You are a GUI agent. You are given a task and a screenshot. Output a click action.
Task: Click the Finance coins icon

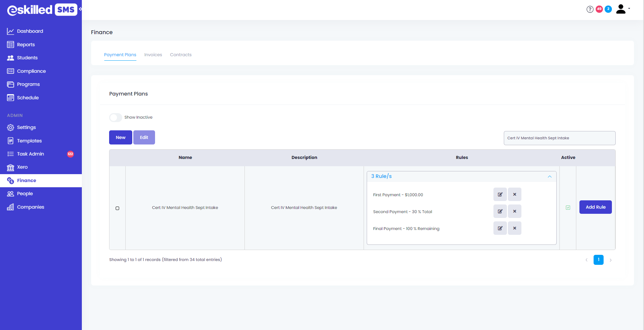pyautogui.click(x=10, y=181)
